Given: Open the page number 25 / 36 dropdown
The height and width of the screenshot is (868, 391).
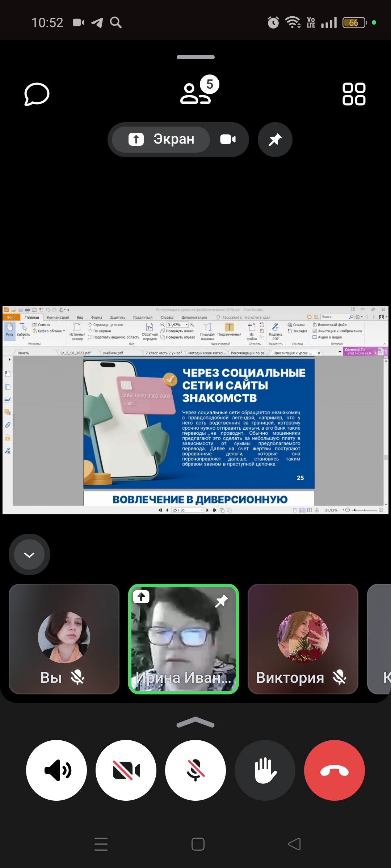Looking at the screenshot, I should click(202, 510).
